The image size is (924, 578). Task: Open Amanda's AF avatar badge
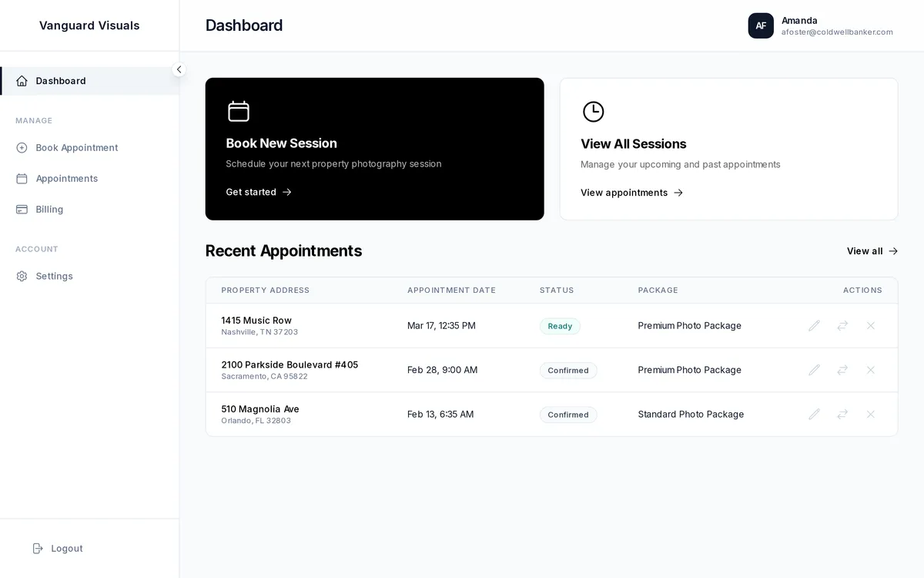761,25
